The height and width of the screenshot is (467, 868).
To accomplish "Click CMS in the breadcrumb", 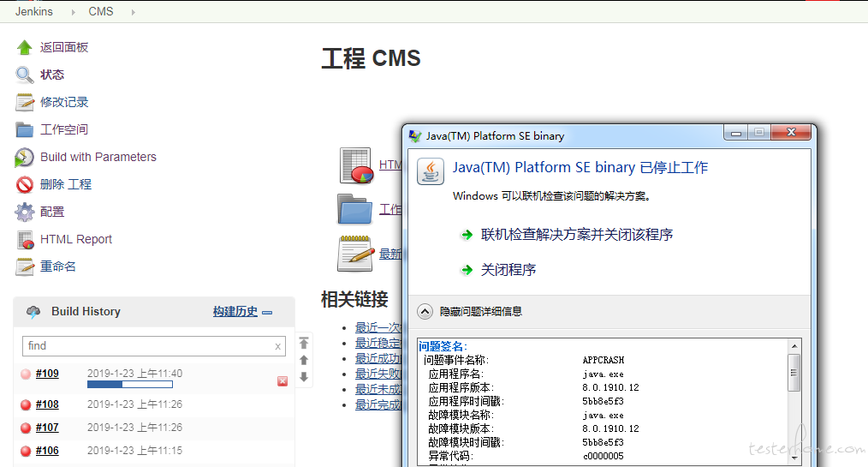I will (101, 12).
